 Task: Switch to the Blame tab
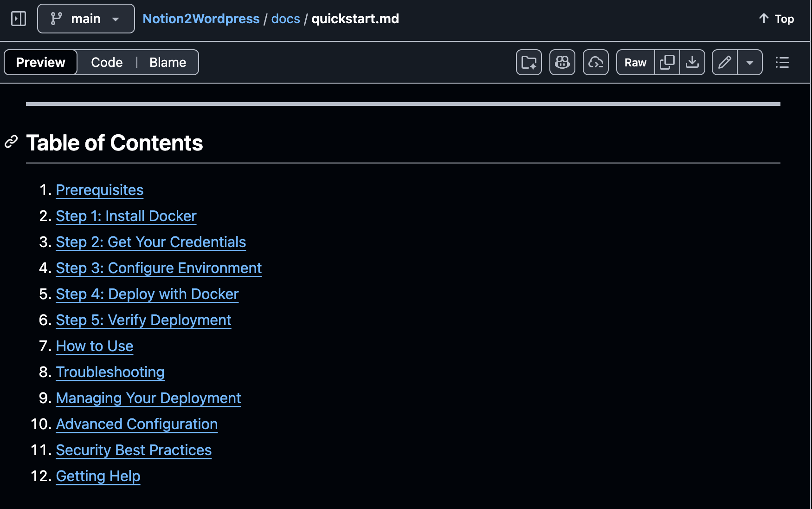pos(168,62)
